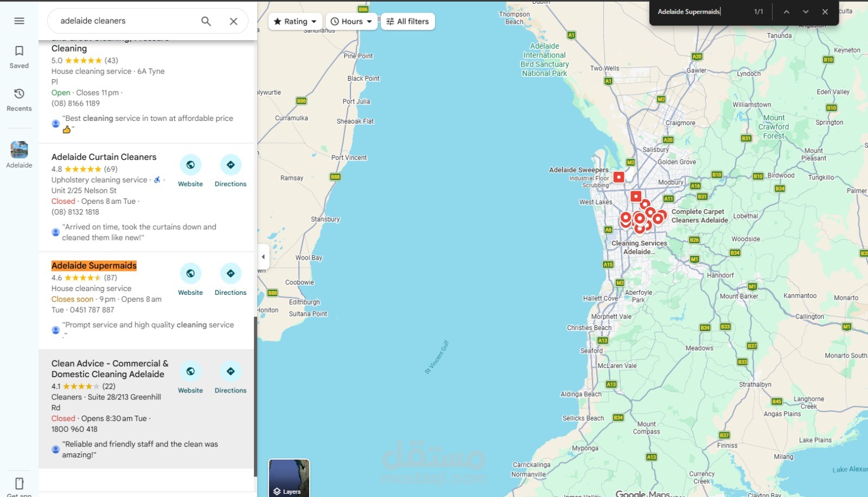868x497 pixels.
Task: Click the review 'Arrived on time' snippet
Action: [x=139, y=232]
